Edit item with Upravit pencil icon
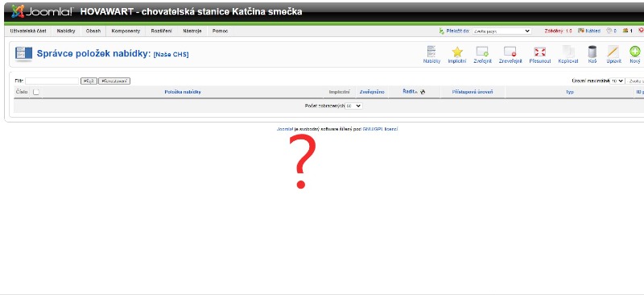This screenshot has height=295, width=644. pos(613,55)
